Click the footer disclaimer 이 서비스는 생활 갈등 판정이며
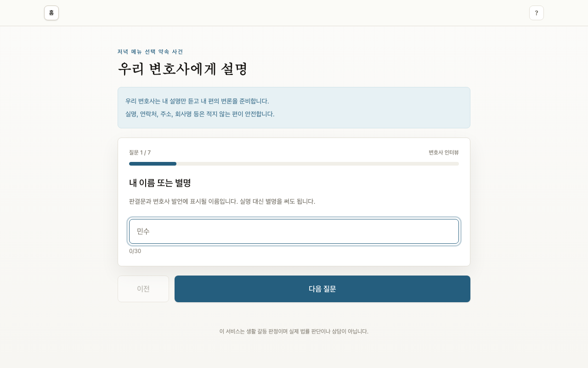 click(x=294, y=331)
